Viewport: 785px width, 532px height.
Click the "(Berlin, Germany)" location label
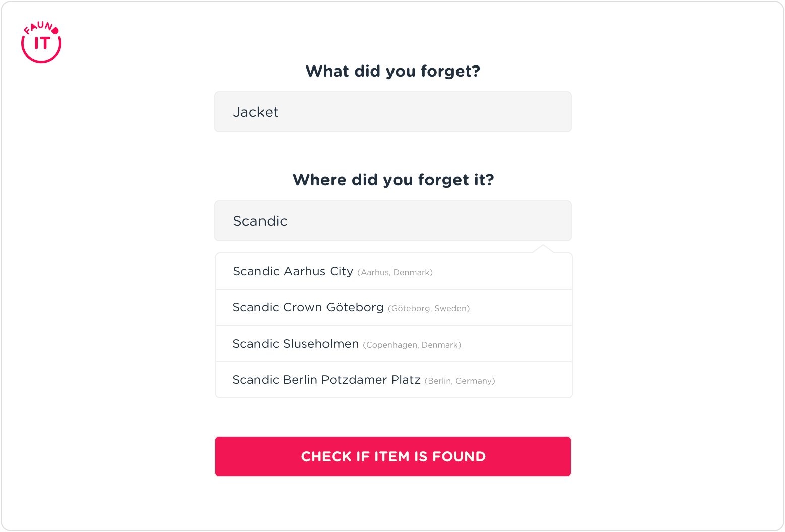tap(460, 381)
